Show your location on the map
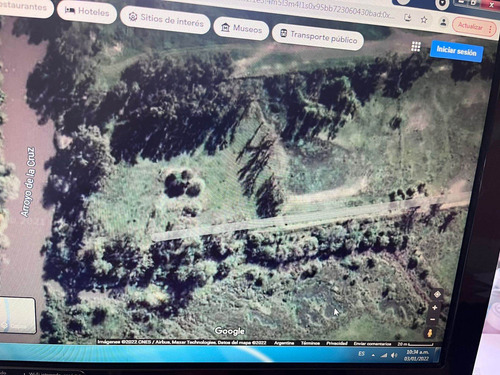 pos(437,294)
